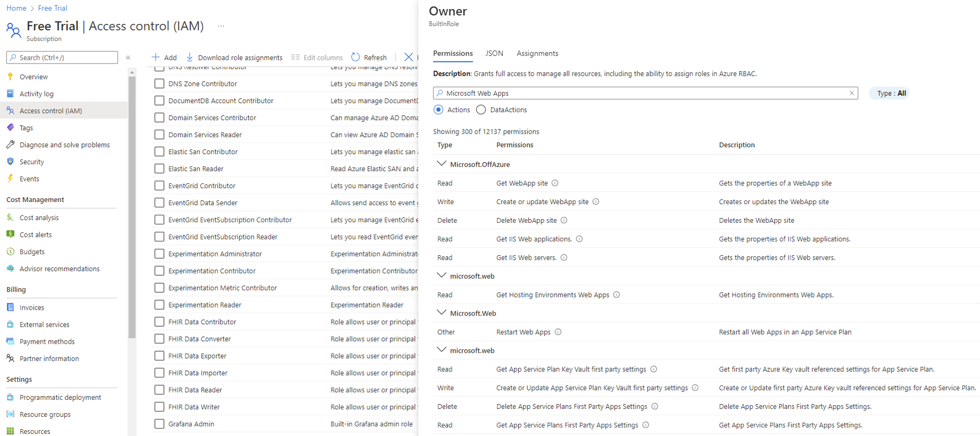Open the Grafana Admin role row

pyautogui.click(x=285, y=424)
